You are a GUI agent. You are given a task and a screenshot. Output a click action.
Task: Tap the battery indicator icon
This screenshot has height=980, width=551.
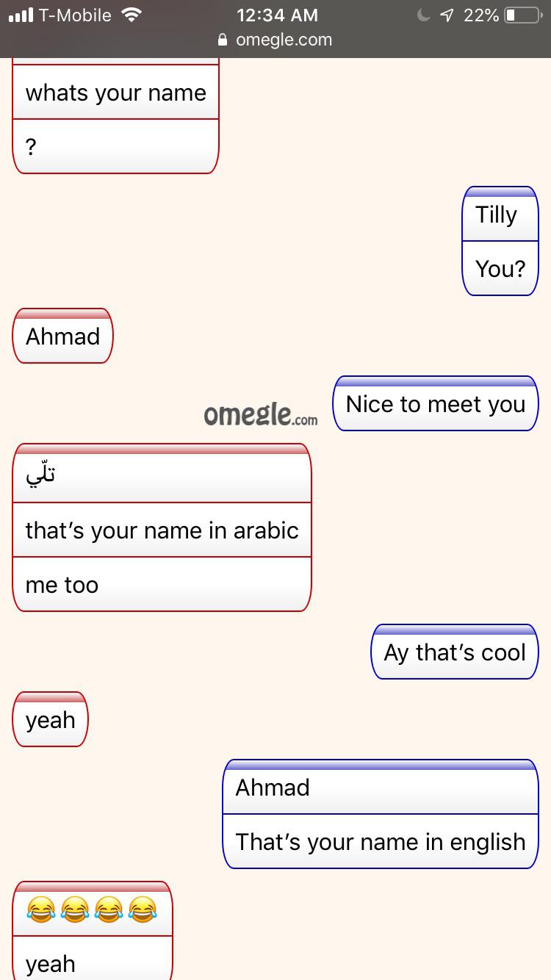pos(523,15)
